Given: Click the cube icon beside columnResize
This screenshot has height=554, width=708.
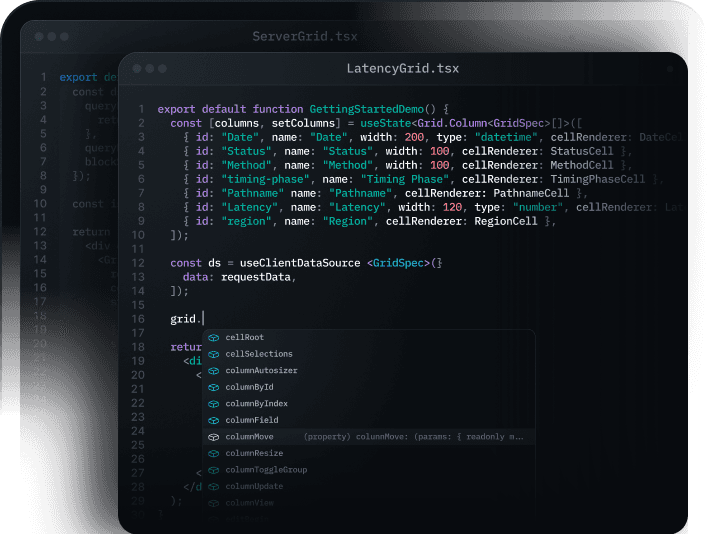Looking at the screenshot, I should [214, 454].
